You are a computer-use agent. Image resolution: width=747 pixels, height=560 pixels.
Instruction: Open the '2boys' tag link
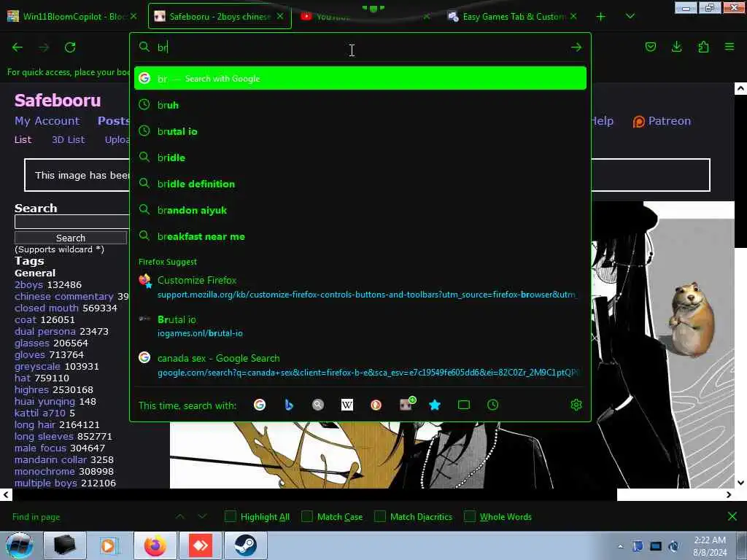click(28, 285)
